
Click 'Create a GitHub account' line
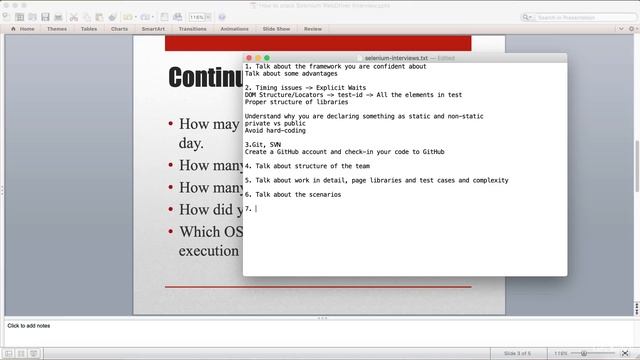[344, 152]
